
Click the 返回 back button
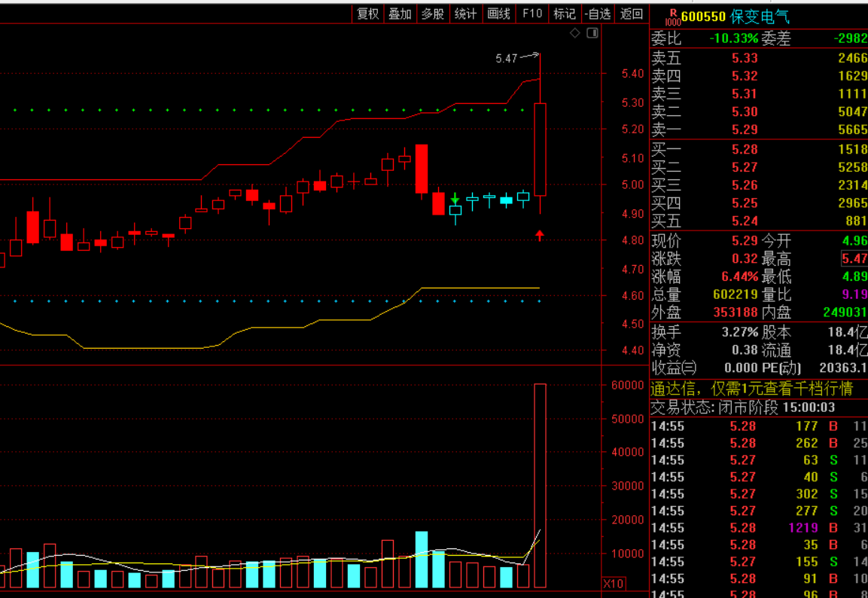pos(632,14)
